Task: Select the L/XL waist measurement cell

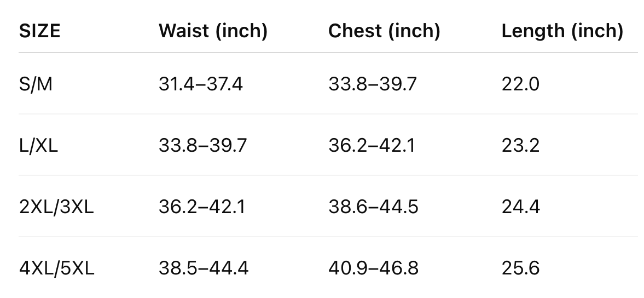Action: click(x=202, y=146)
